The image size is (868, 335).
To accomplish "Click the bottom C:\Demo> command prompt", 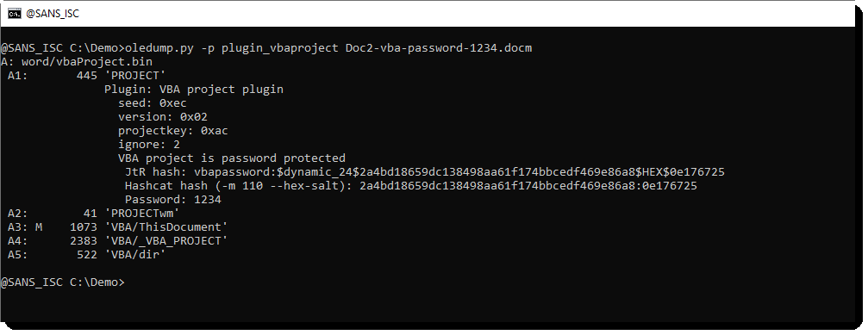I will (63, 282).
